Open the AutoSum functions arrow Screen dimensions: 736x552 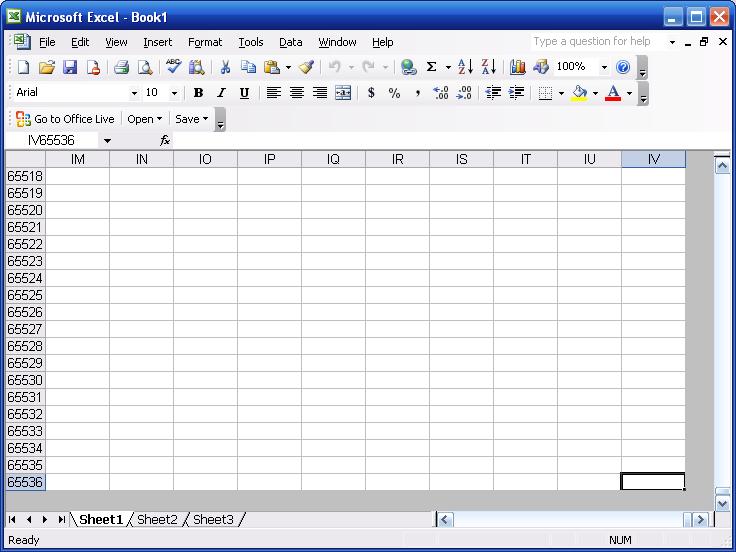coord(448,67)
